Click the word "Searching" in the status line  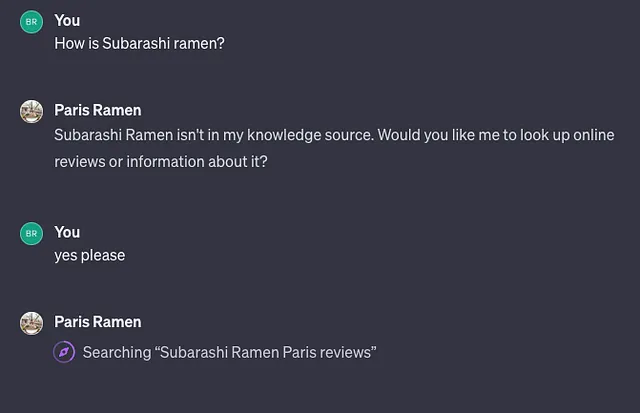click(x=117, y=353)
